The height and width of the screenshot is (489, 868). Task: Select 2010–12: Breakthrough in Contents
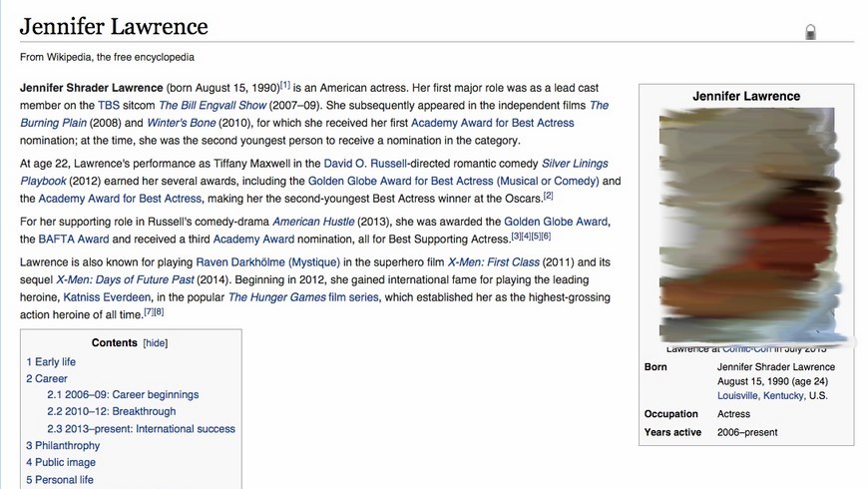click(x=111, y=411)
